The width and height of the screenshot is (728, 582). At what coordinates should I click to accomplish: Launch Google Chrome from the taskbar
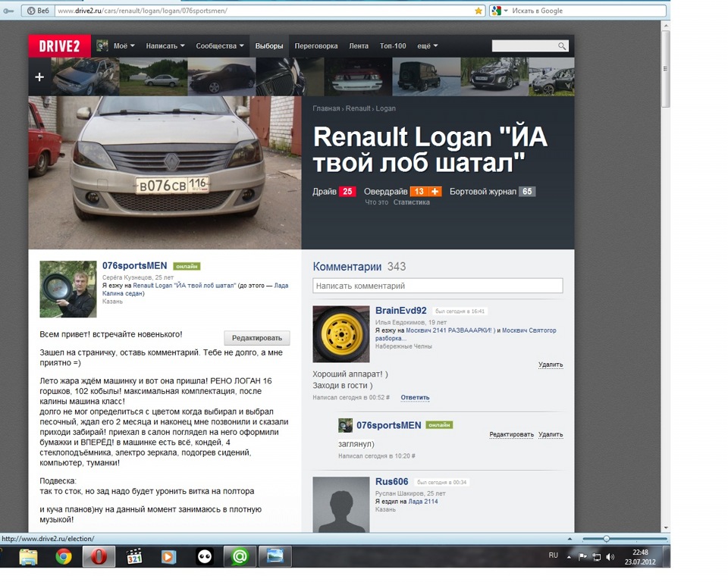click(64, 556)
